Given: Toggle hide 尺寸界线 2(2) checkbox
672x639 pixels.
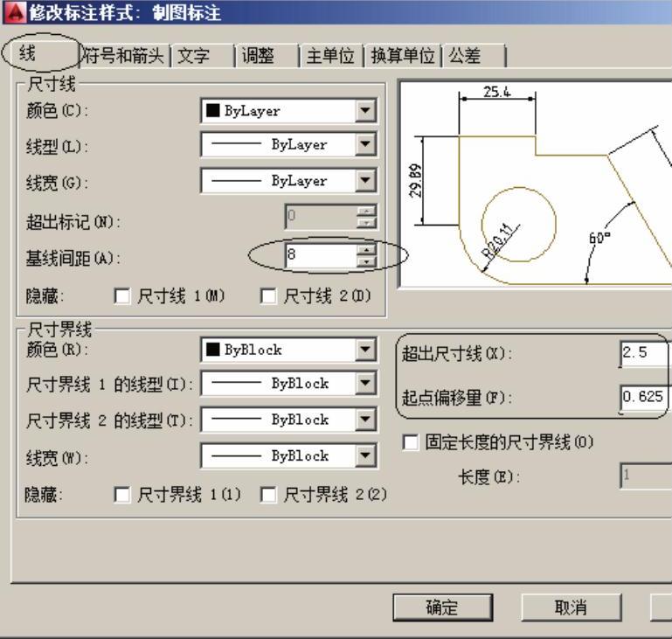Looking at the screenshot, I should click(x=269, y=495).
